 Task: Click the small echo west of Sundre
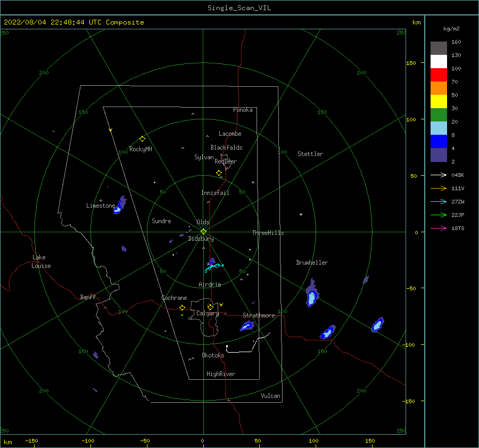pyautogui.click(x=124, y=248)
